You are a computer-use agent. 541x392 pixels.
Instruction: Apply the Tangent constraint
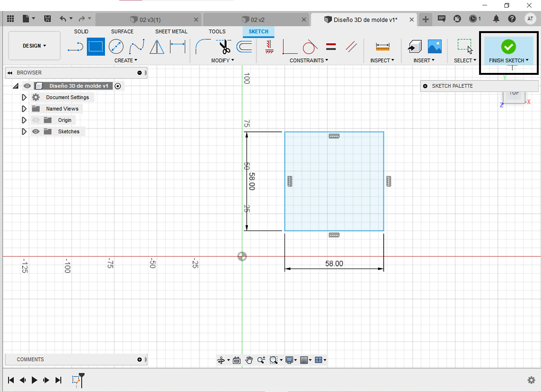[310, 47]
